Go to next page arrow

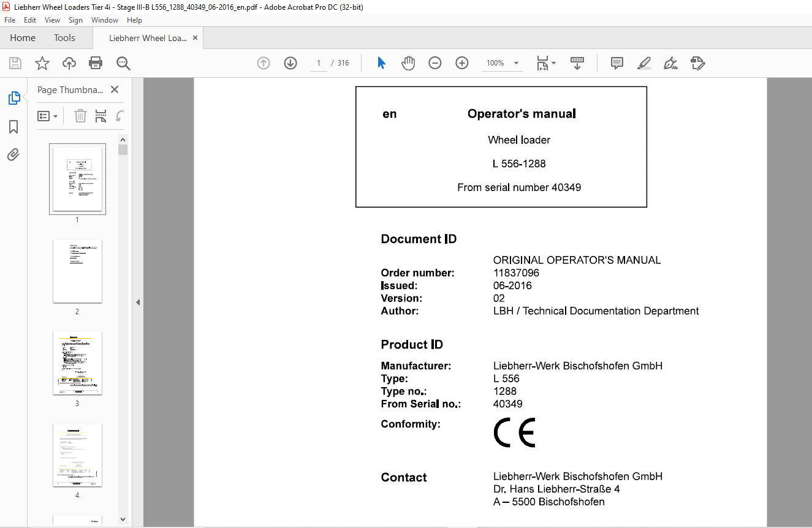click(290, 63)
